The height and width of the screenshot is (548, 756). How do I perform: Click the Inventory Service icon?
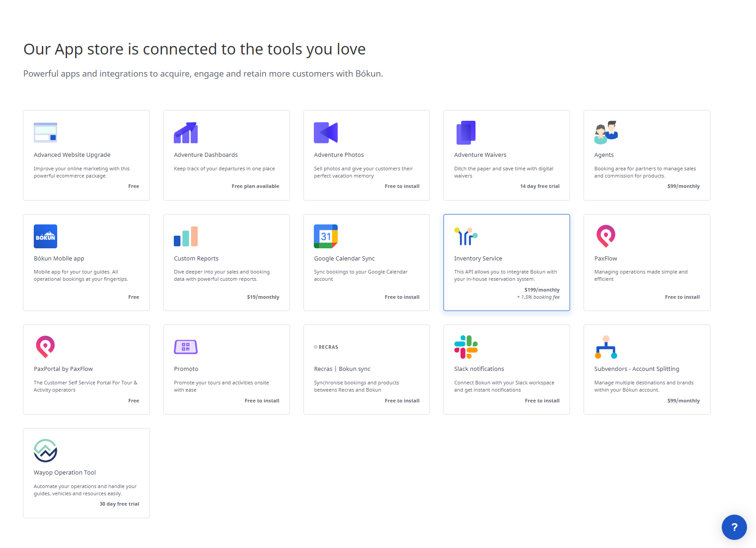click(x=466, y=236)
